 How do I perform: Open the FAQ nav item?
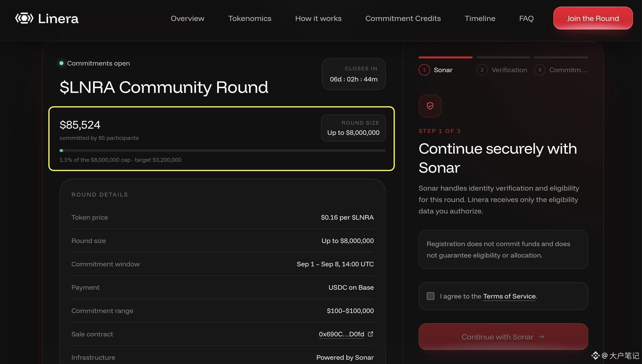pos(526,18)
